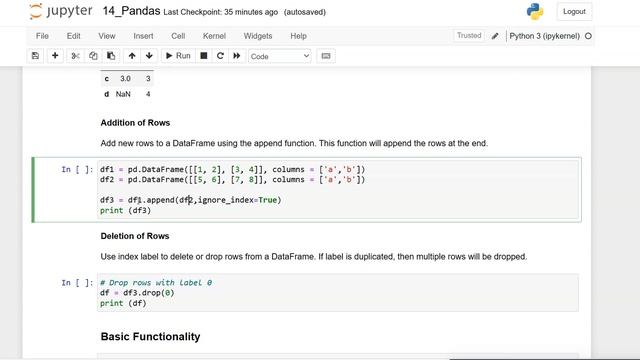
Task: Click into the df1.append code cell
Action: (338, 190)
